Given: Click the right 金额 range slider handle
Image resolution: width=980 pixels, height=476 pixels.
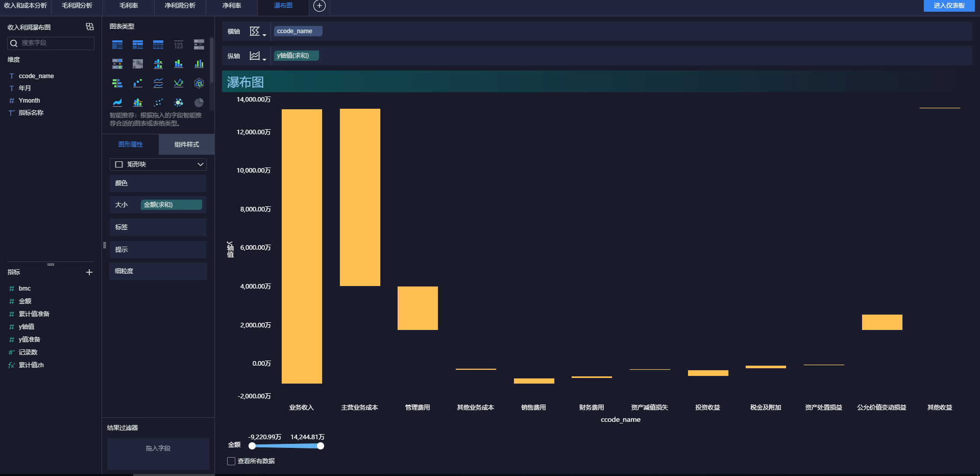Looking at the screenshot, I should point(321,446).
